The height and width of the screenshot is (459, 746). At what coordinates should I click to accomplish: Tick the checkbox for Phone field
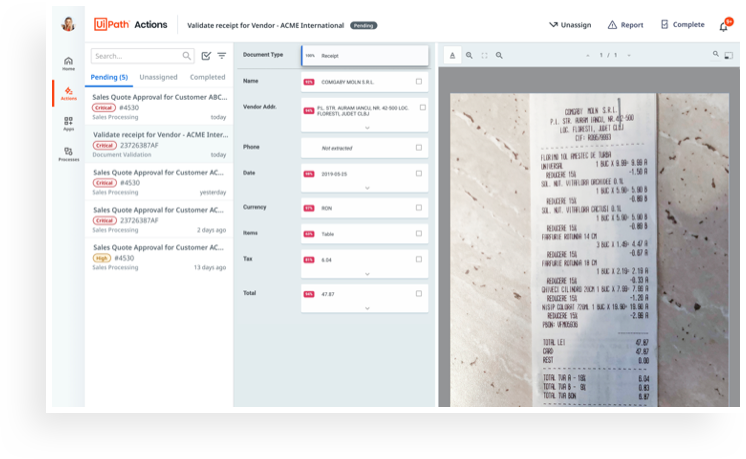[419, 147]
